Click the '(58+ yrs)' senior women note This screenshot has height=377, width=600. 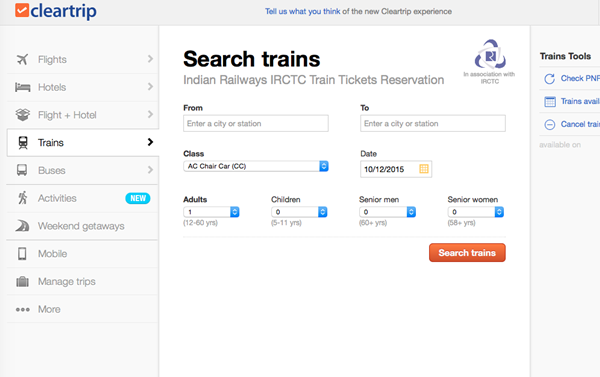pos(461,223)
